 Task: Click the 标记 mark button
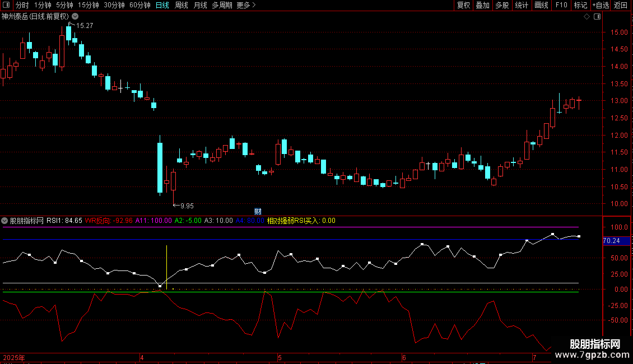[x=580, y=5]
